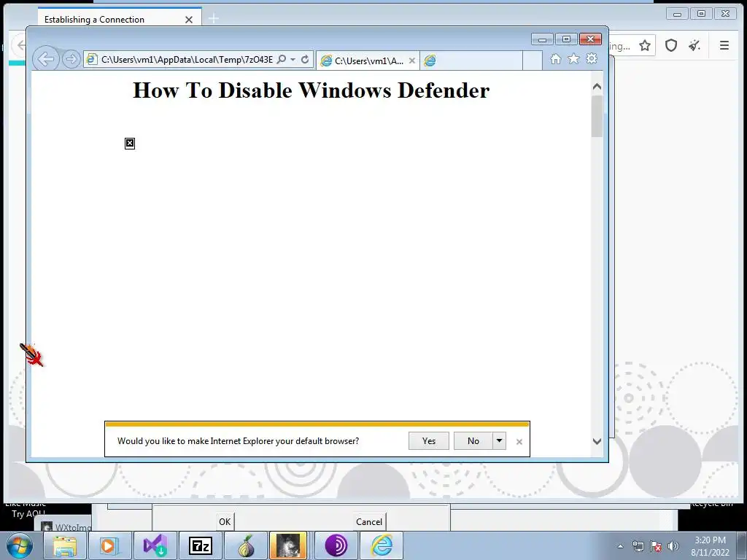This screenshot has width=747, height=560.
Task: Open the clock showing 3:20 PM
Action: click(x=710, y=546)
